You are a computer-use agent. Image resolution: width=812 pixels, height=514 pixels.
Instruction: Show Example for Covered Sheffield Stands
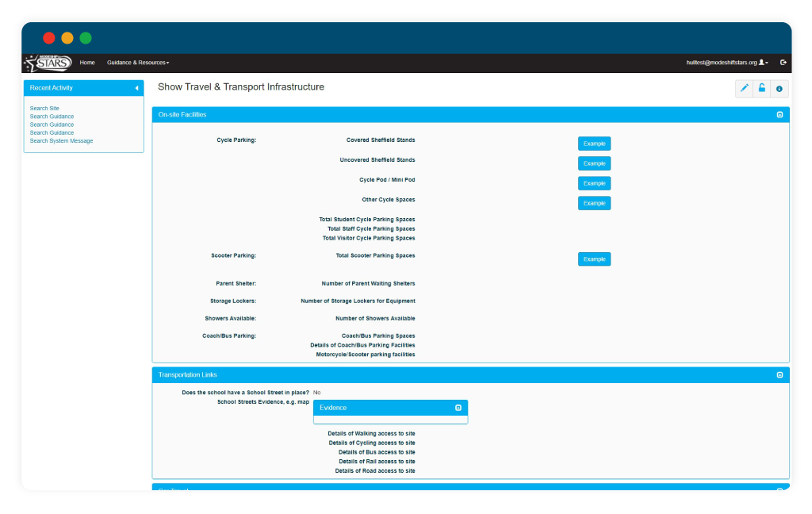594,144
